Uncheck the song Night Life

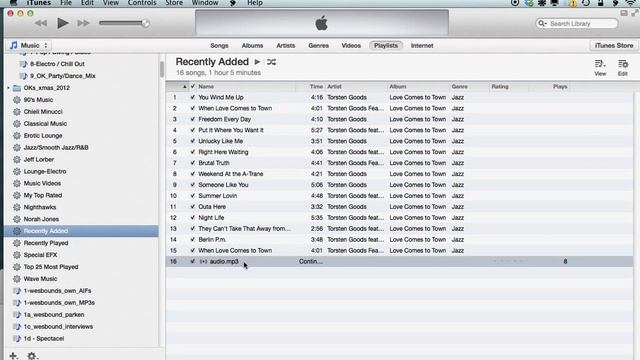tap(193, 218)
